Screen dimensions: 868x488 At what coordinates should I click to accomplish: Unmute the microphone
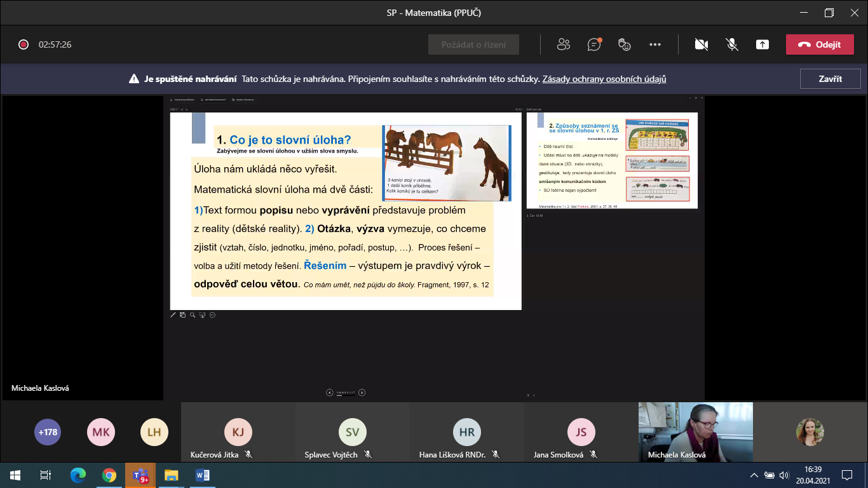pos(732,44)
